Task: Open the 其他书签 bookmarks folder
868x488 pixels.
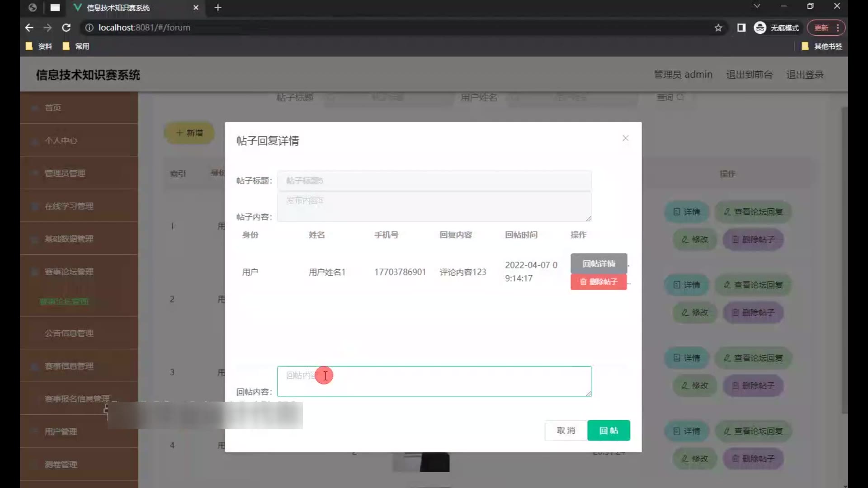Action: [x=822, y=46]
